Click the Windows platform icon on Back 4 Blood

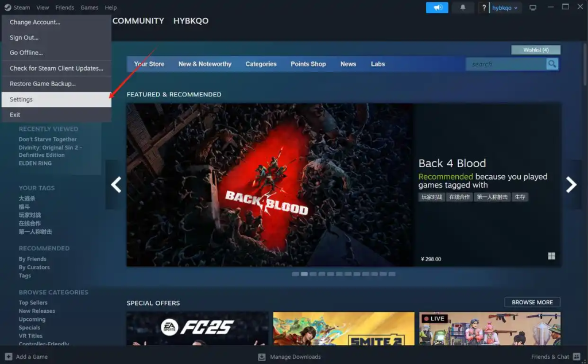pos(551,256)
